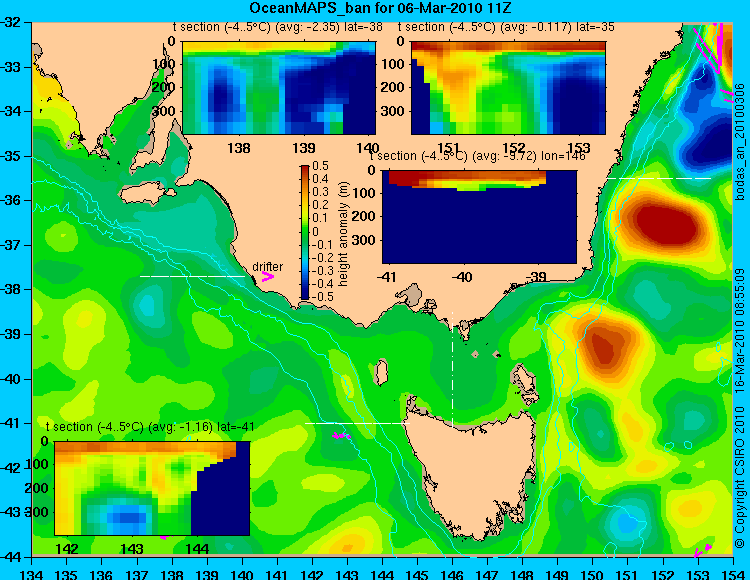Select the inset title ending 'lon=146'
This screenshot has height=580, width=750.
pyautogui.click(x=477, y=156)
